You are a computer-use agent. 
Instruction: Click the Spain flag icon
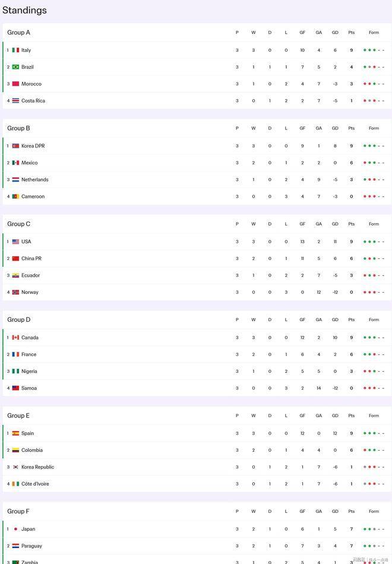(x=15, y=433)
